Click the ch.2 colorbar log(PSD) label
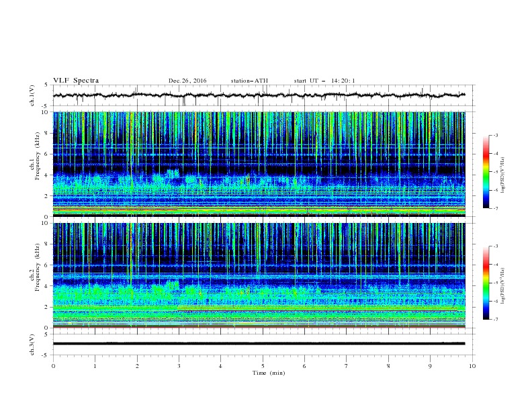Screen dimensions: 532x411 pyautogui.click(x=503, y=286)
